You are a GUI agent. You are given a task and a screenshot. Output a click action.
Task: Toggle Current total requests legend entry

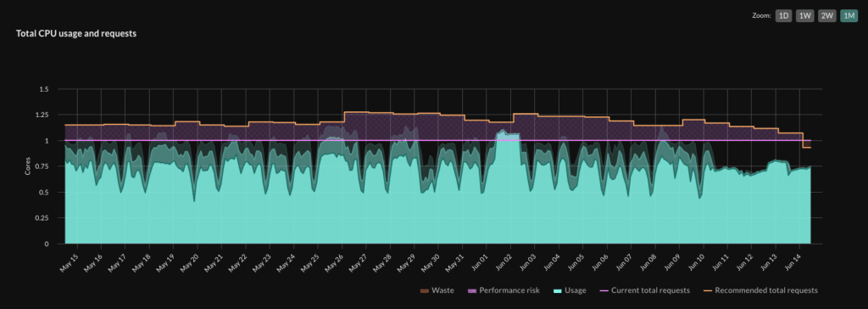tap(644, 290)
